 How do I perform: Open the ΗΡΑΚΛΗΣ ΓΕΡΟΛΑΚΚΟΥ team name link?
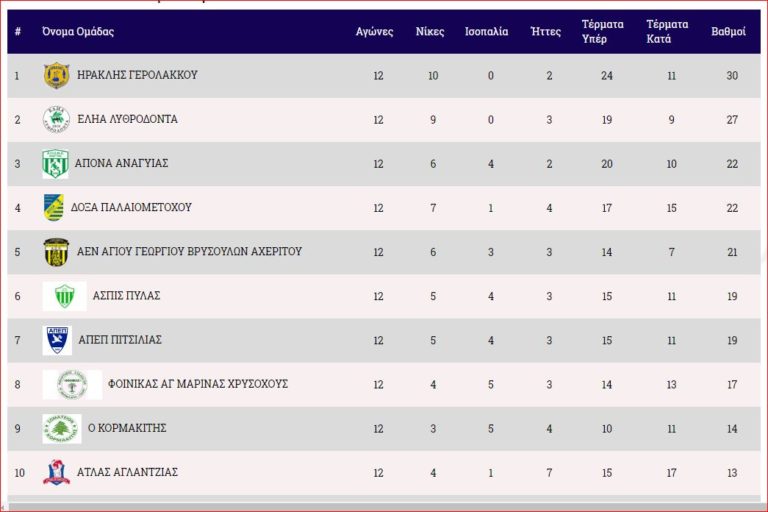137,75
